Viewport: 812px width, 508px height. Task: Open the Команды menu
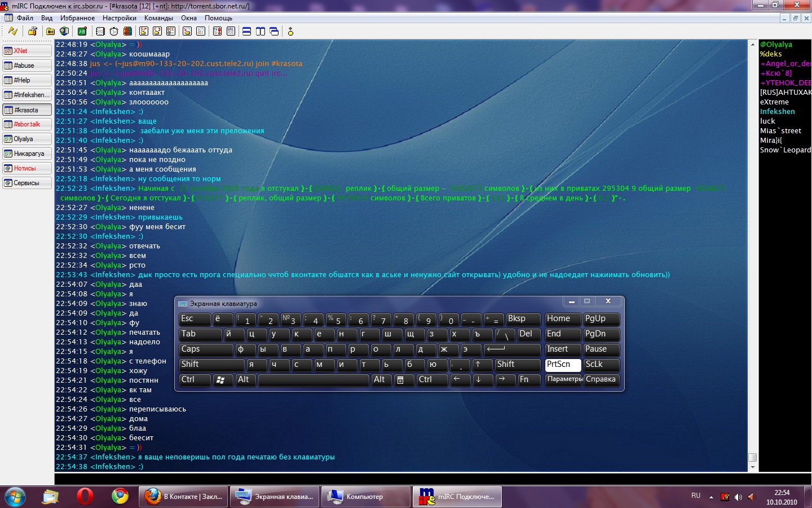tap(158, 18)
